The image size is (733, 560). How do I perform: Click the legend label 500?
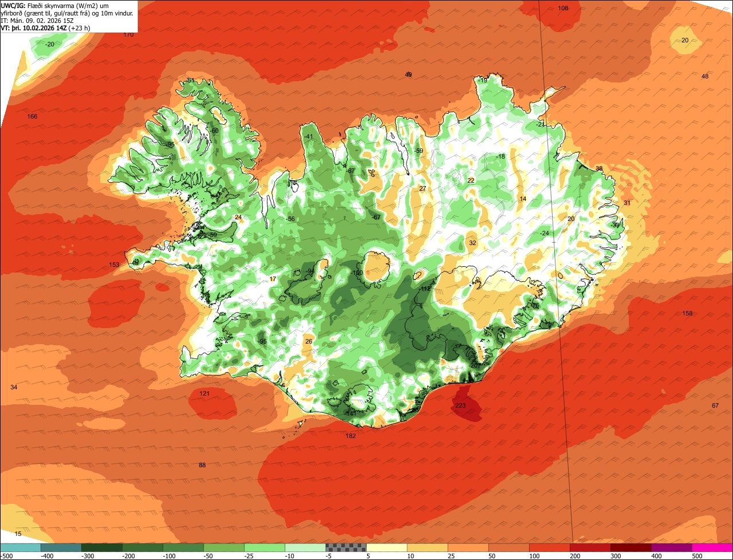[697, 556]
